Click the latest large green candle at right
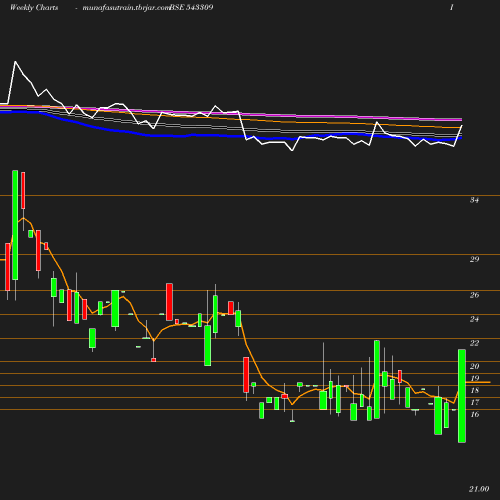 (462, 396)
